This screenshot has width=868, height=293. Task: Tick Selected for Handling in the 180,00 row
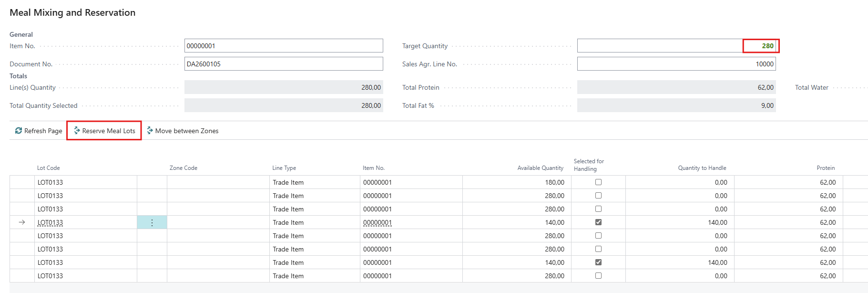pos(598,182)
